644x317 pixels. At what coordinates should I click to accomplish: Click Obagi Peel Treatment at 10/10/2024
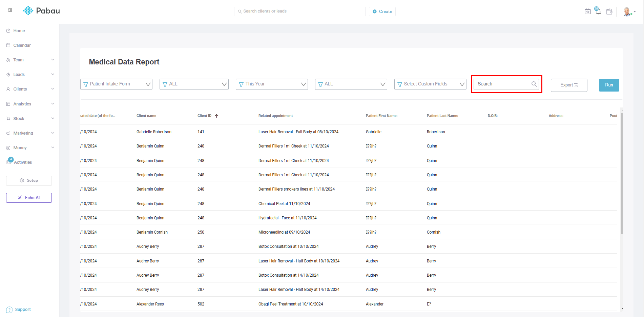(x=291, y=304)
